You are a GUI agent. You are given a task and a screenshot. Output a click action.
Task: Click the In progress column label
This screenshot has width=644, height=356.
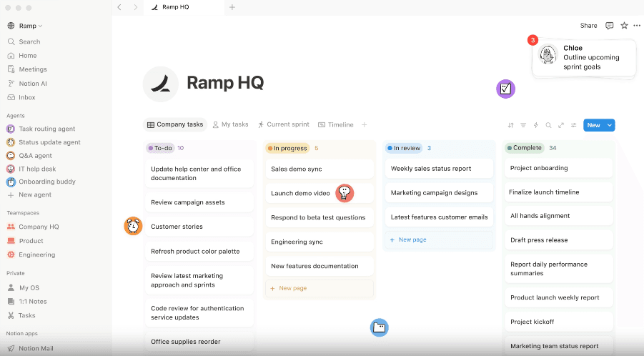point(287,148)
